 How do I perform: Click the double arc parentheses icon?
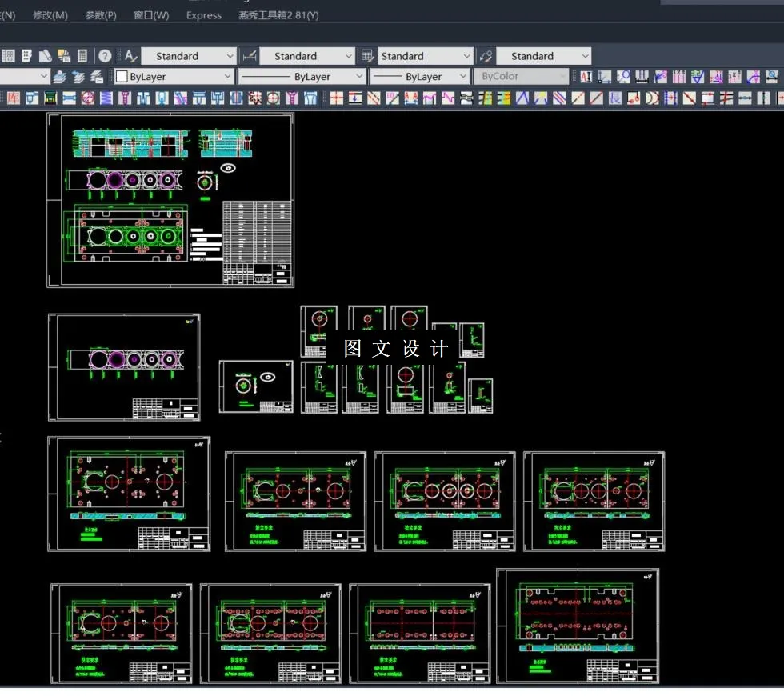coord(651,98)
